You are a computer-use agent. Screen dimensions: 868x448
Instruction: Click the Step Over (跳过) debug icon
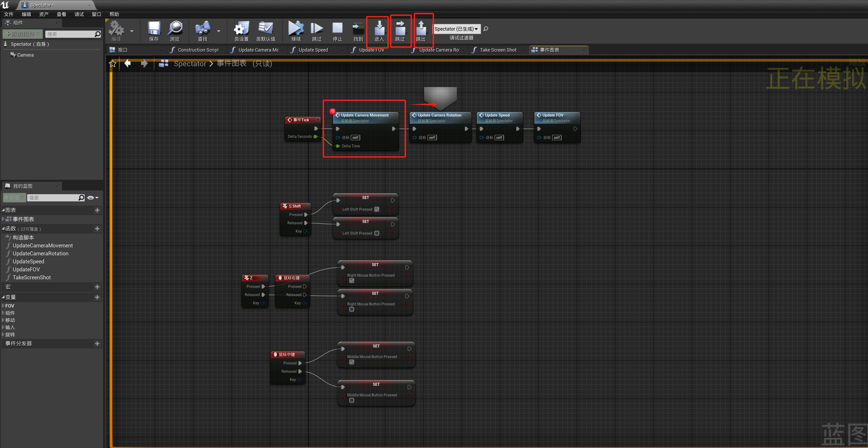400,29
